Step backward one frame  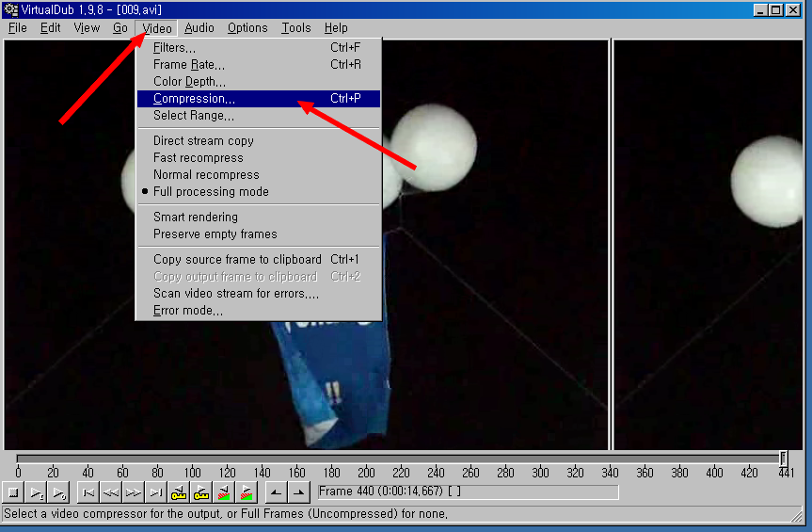[x=111, y=492]
